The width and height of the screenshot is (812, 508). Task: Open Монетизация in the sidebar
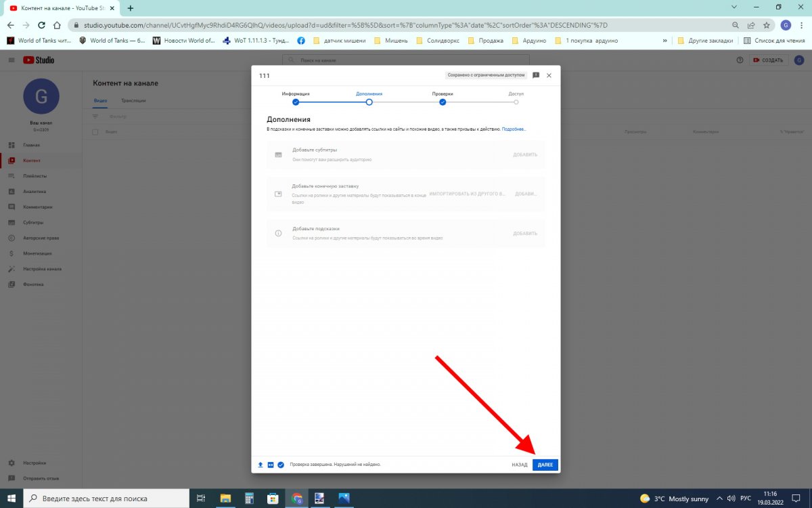click(x=37, y=253)
